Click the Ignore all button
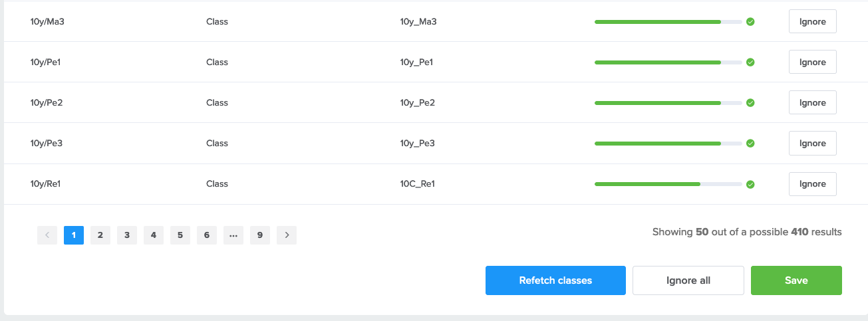 point(688,280)
